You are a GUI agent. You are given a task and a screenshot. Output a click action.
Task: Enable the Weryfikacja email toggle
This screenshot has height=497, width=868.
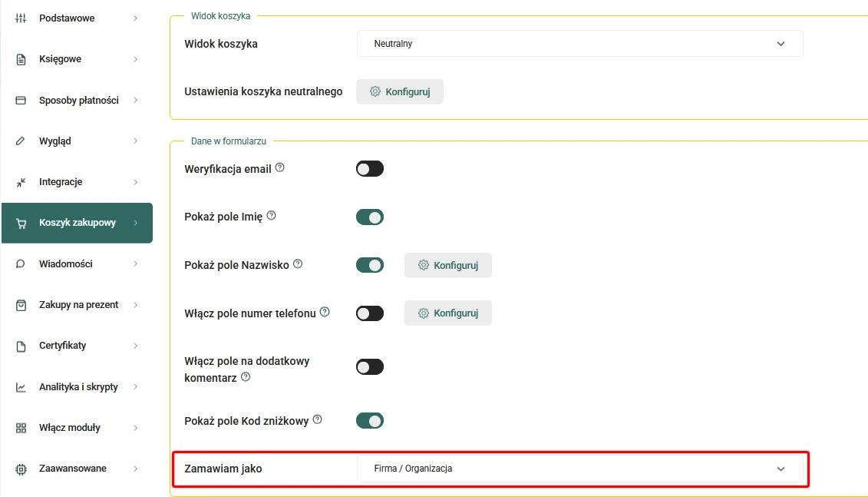(x=370, y=168)
